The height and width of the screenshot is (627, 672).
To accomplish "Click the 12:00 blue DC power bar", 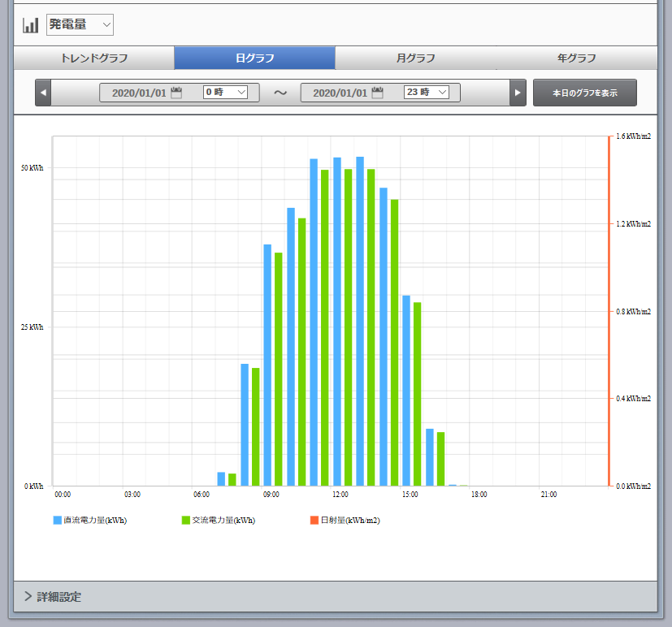I will click(337, 322).
